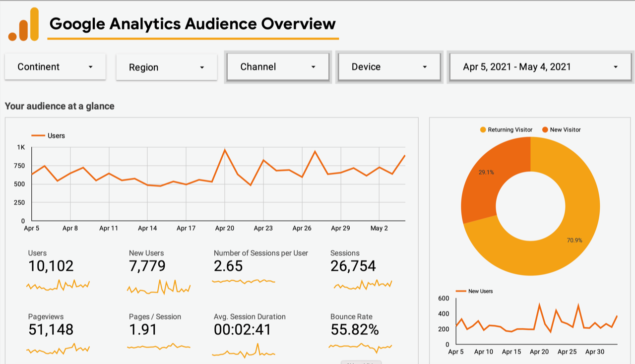Click the 'Your audience at a glance' heading
Viewport: 635px width, 364px height.
click(60, 106)
